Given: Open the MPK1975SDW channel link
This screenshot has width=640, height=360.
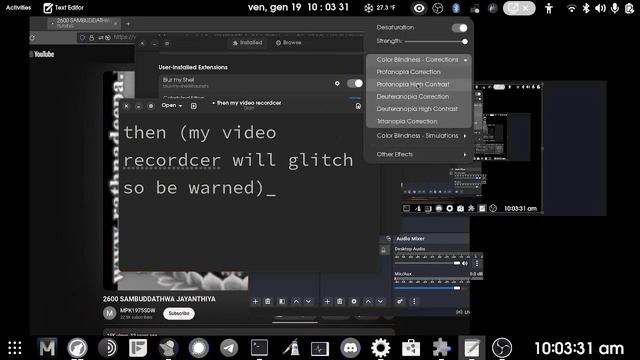Looking at the screenshot, I should pyautogui.click(x=138, y=311).
